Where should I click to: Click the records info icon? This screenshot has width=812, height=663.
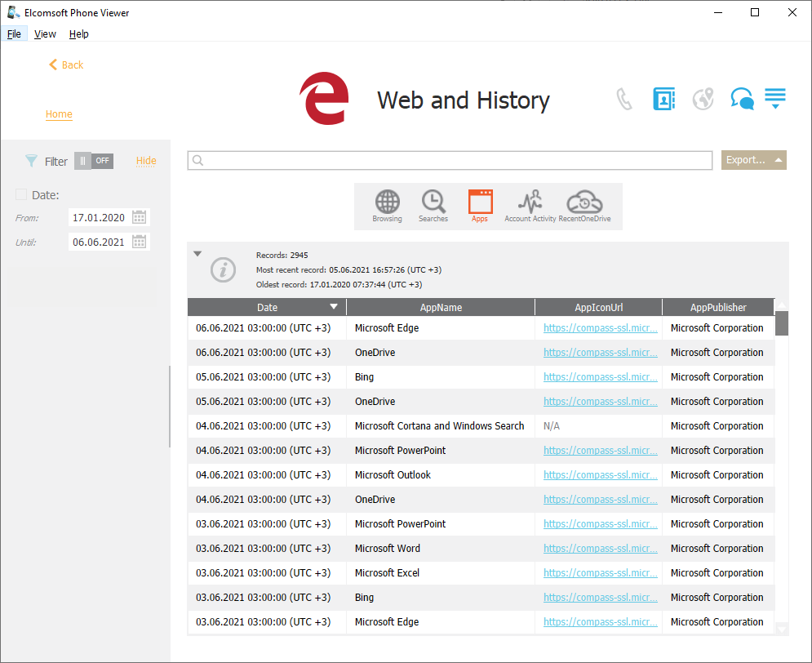pos(223,270)
